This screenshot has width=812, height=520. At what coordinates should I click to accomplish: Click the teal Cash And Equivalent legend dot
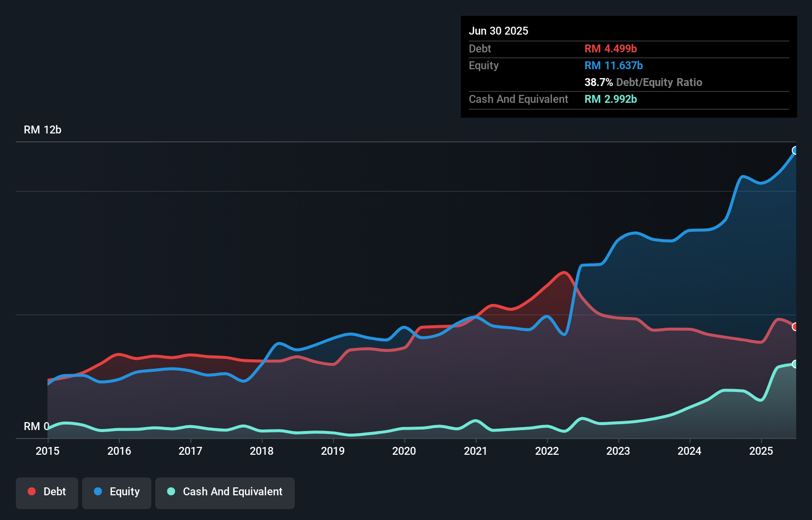170,491
